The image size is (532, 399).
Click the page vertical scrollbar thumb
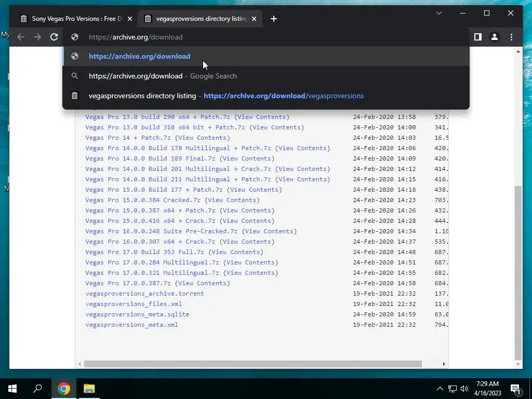(x=518, y=272)
